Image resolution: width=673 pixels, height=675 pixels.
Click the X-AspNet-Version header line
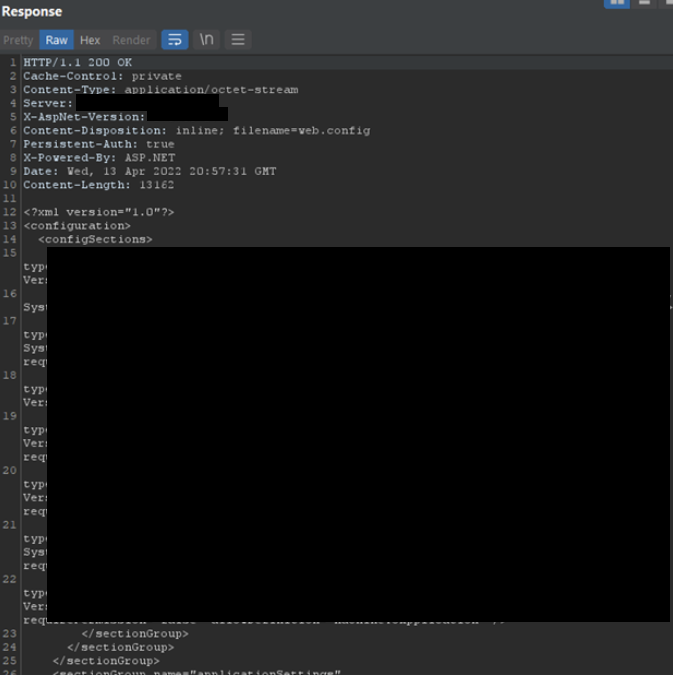(x=84, y=117)
